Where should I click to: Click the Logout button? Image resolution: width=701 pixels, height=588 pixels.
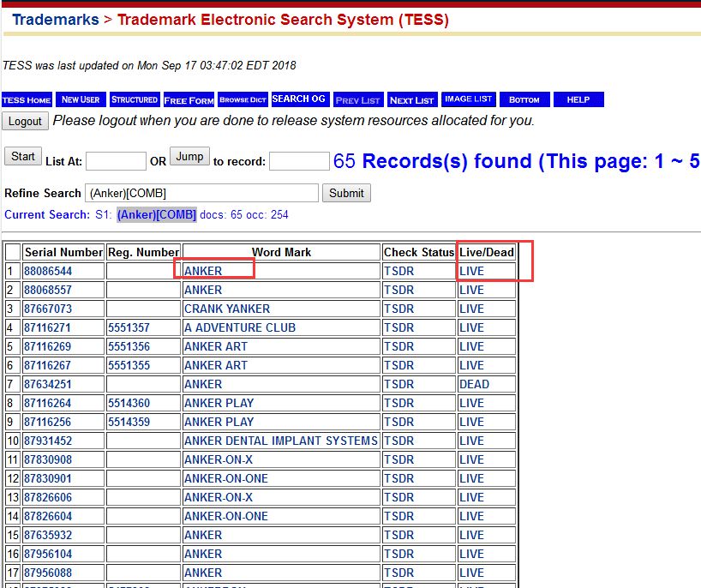[x=25, y=121]
